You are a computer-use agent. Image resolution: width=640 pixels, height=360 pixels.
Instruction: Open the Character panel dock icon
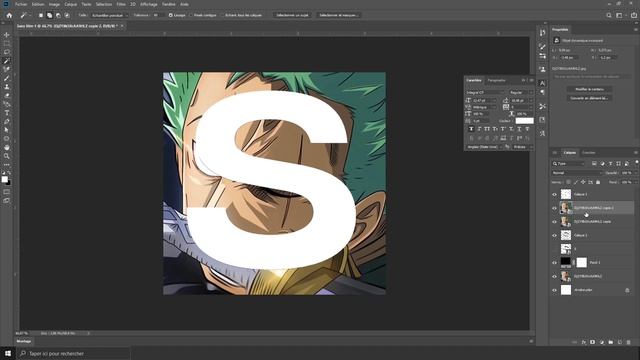click(542, 83)
